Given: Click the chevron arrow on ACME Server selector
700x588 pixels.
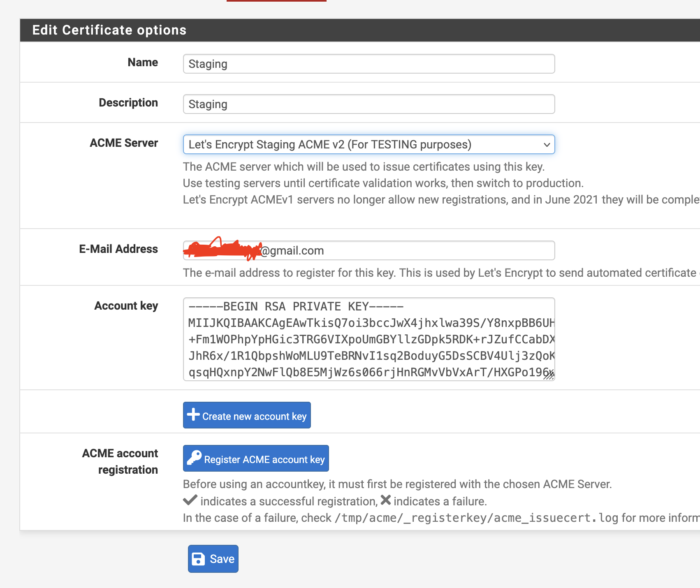Looking at the screenshot, I should coord(547,144).
